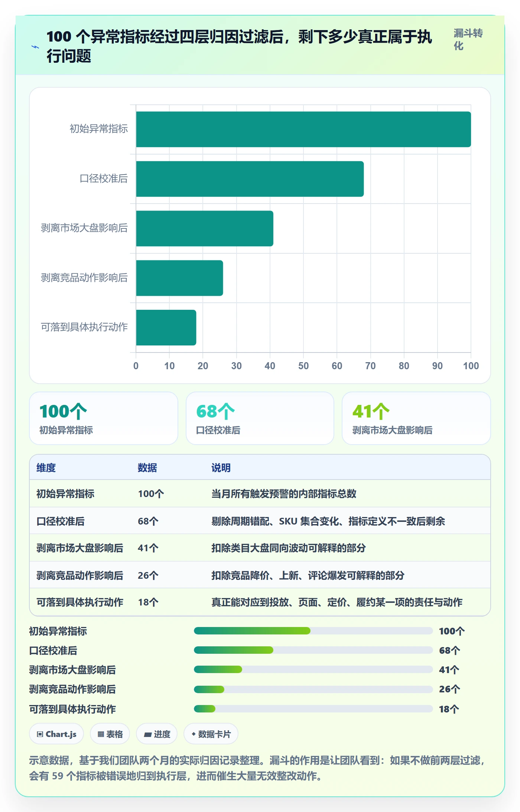Screen dimensions: 520x812
Task: Click the 剥离市场大盘影响后 chart bar
Action: point(204,228)
